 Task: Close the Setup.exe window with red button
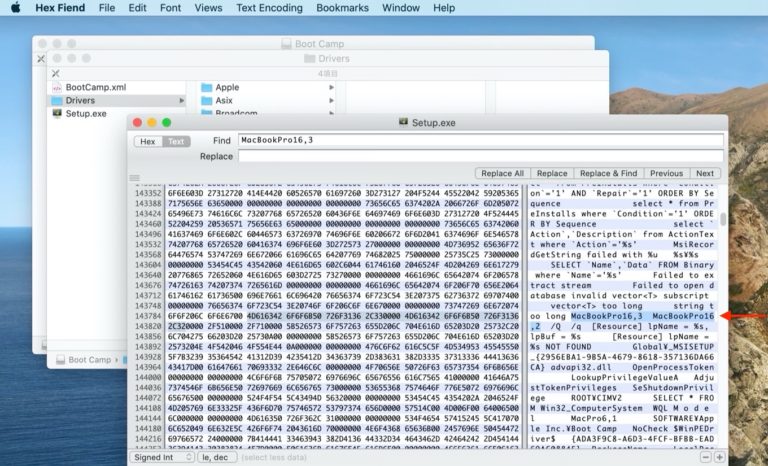[138, 123]
